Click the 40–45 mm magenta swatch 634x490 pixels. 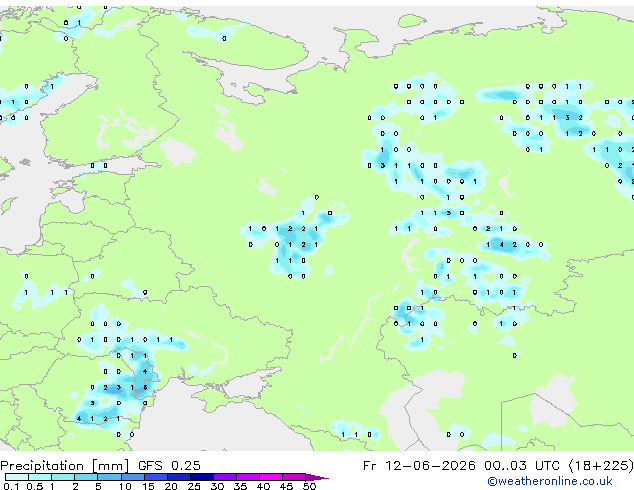click(x=271, y=477)
